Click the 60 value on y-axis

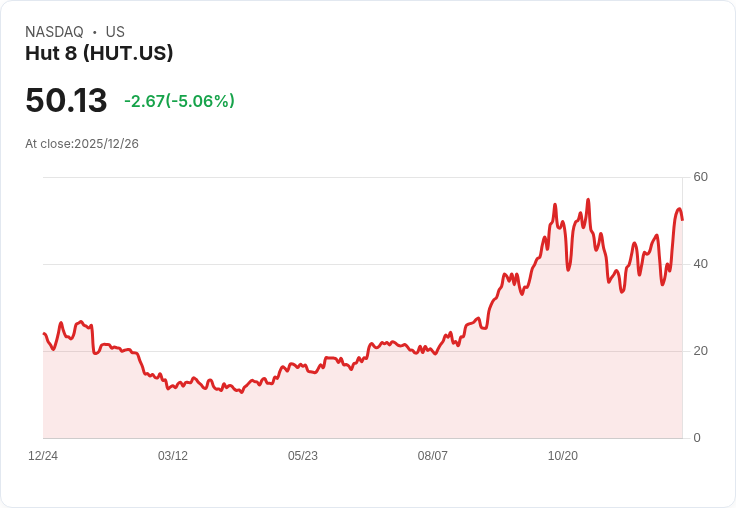click(700, 177)
